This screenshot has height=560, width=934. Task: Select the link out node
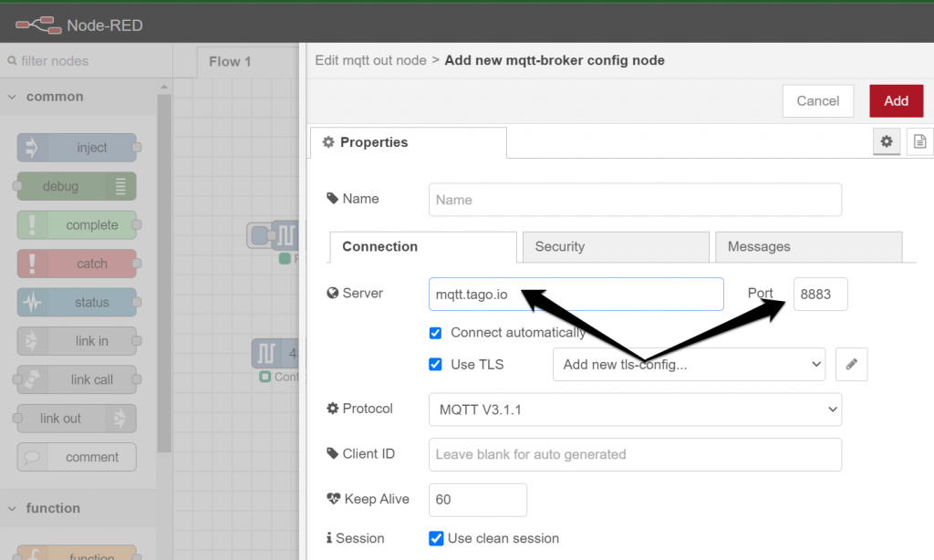[77, 419]
